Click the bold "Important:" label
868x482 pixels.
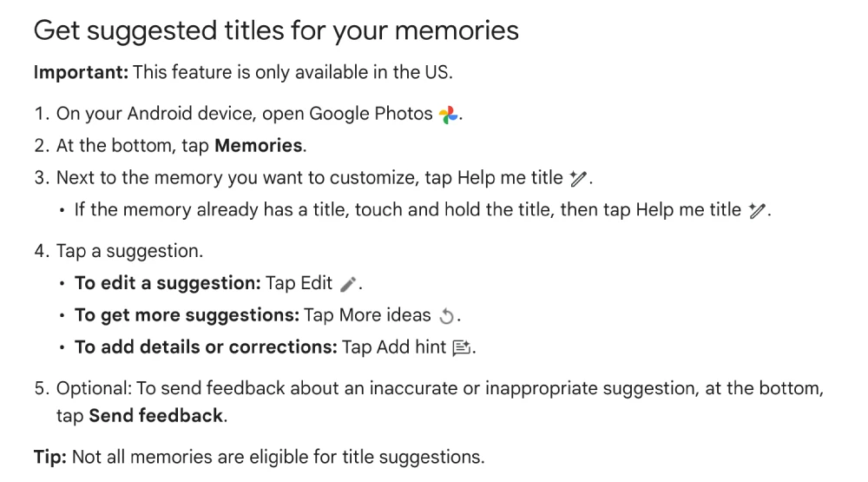pyautogui.click(x=81, y=73)
